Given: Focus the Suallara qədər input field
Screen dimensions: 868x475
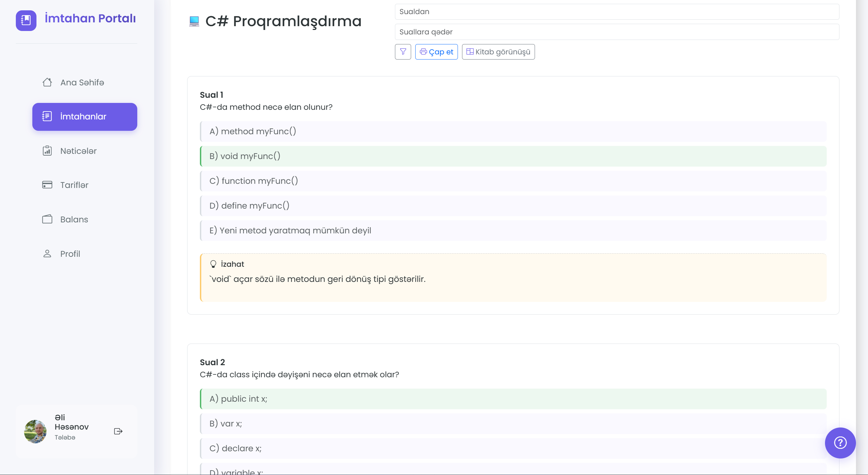Looking at the screenshot, I should point(617,32).
